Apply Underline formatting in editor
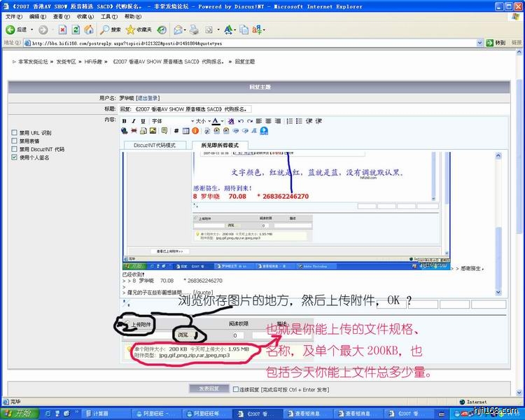525x420 pixels. [143, 121]
